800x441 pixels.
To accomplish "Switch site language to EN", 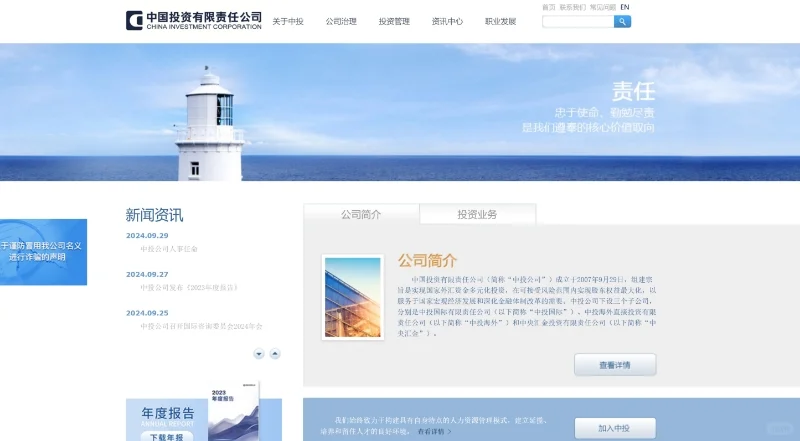I will (625, 7).
